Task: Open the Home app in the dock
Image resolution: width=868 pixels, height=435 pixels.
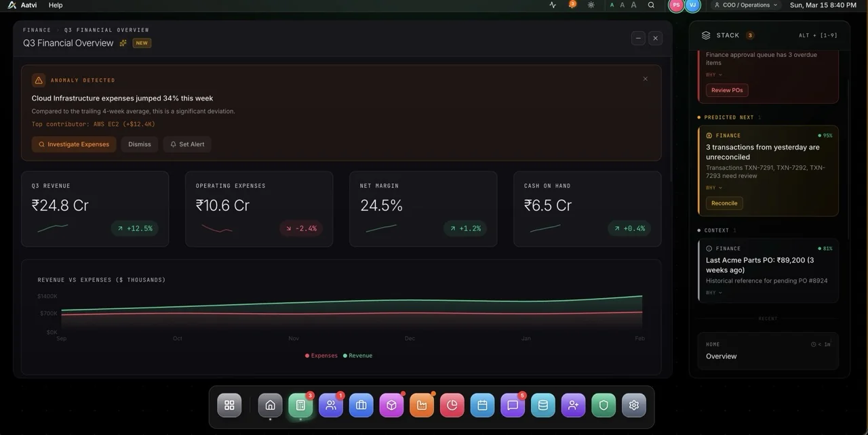Action: click(270, 405)
